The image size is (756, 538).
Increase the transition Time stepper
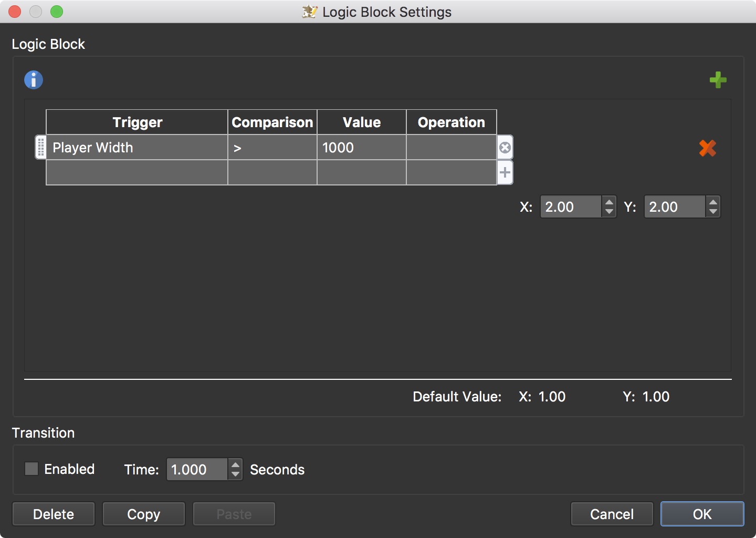pos(236,464)
